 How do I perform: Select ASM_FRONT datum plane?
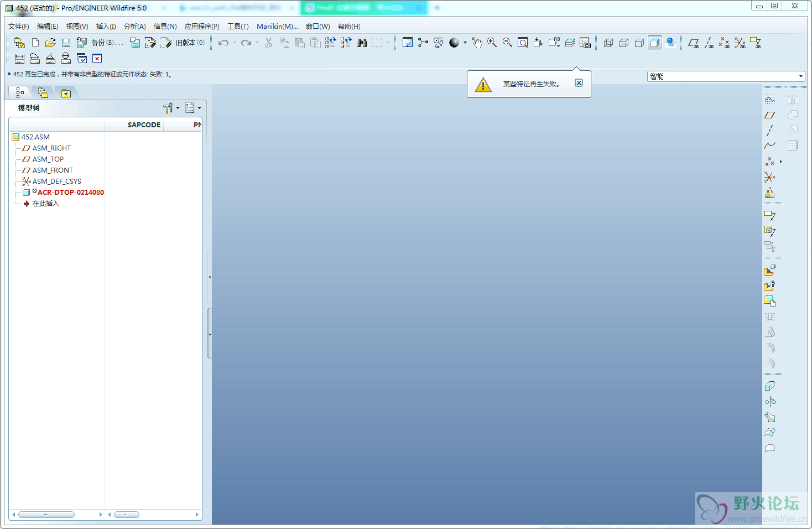coord(53,170)
